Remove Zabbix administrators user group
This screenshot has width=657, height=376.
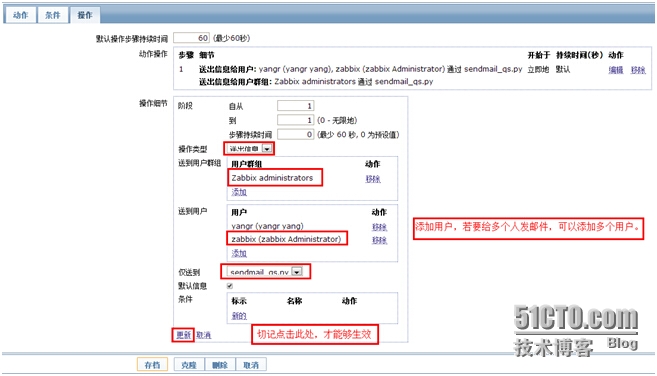[373, 179]
